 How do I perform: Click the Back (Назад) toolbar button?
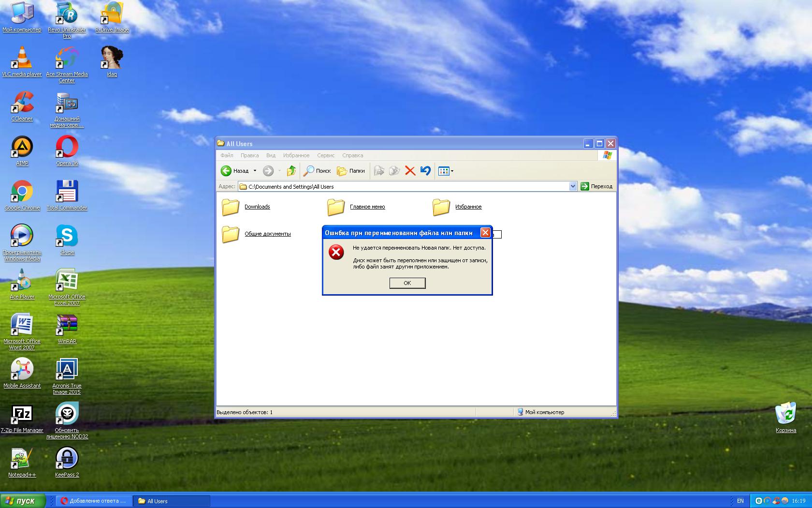coord(235,171)
